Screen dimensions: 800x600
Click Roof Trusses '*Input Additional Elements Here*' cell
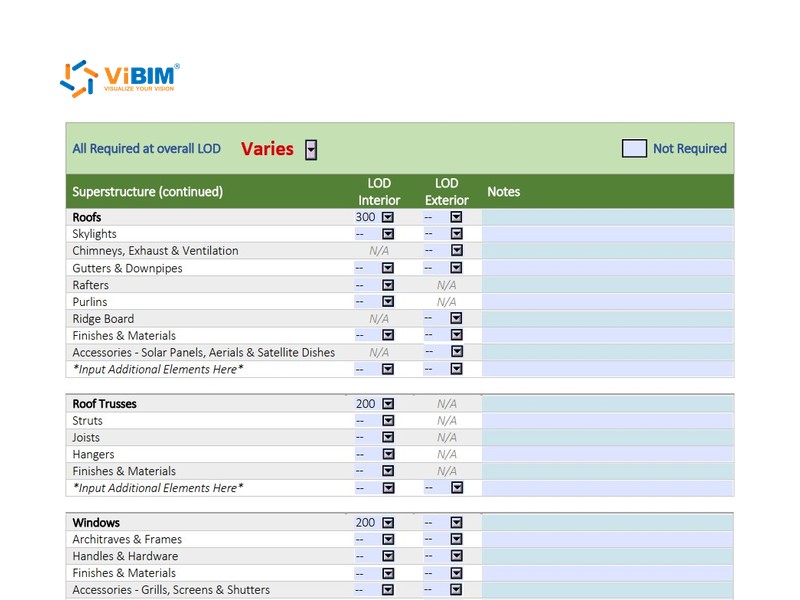point(158,488)
